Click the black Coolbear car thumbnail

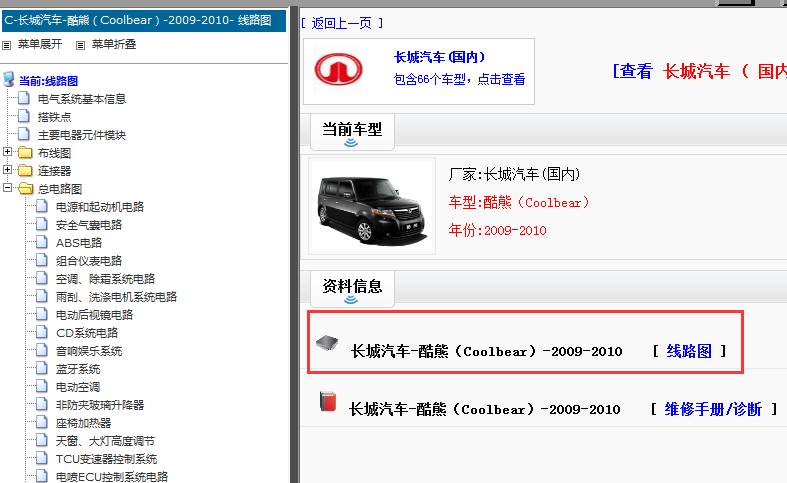click(372, 207)
